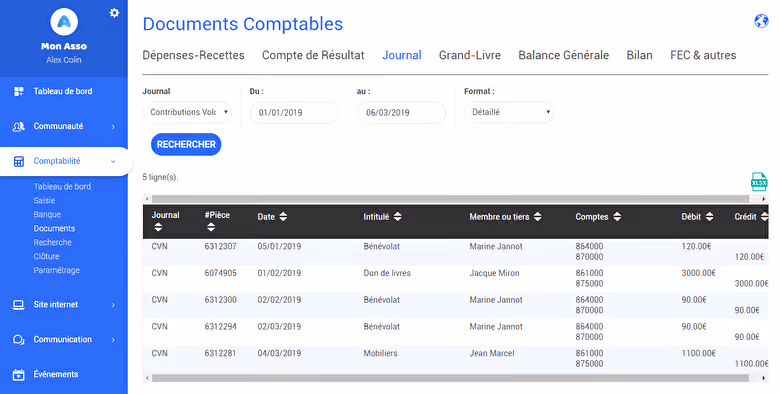Click the bottom horizontal table scrollbar

[x=450, y=378]
